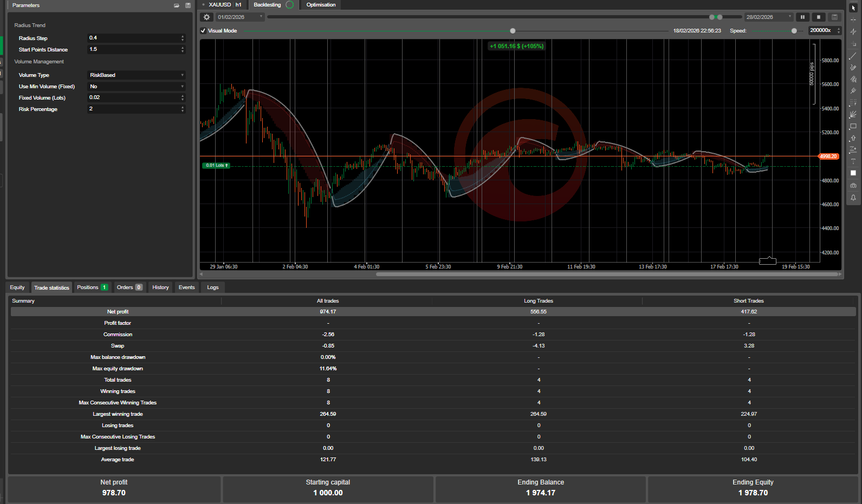The width and height of the screenshot is (862, 504).
Task: Open the Orders tab
Action: coord(129,287)
